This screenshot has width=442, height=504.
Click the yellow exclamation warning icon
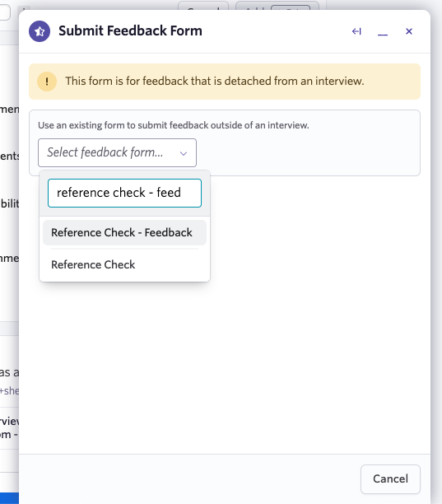[x=47, y=82]
